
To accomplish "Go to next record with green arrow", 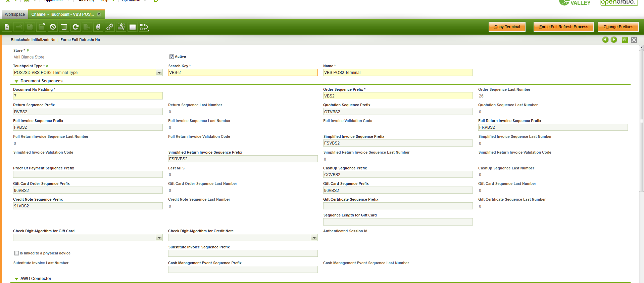I will coord(614,40).
